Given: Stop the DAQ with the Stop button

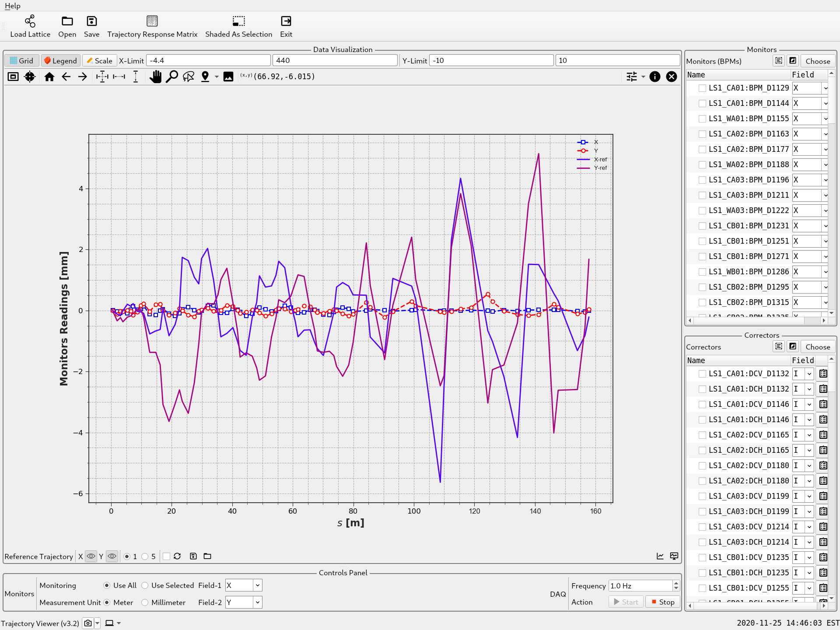Looking at the screenshot, I should 663,602.
